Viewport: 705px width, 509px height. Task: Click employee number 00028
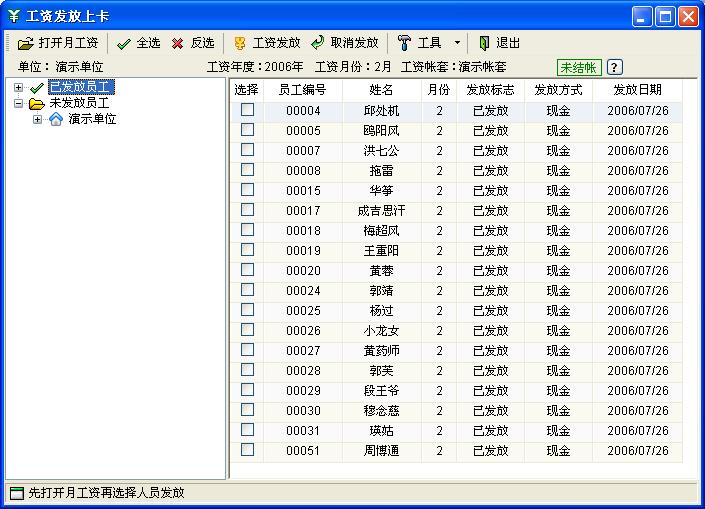click(x=303, y=371)
